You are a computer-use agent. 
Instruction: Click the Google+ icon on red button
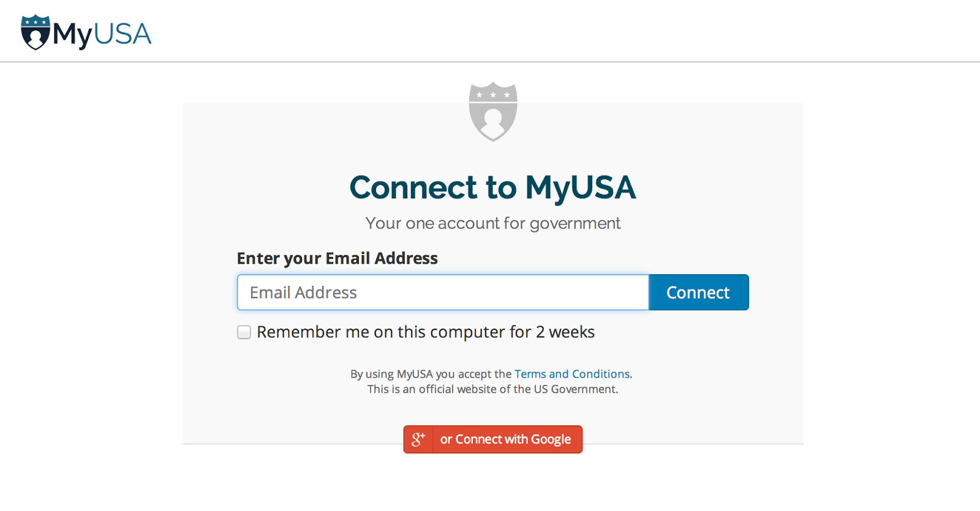point(418,439)
